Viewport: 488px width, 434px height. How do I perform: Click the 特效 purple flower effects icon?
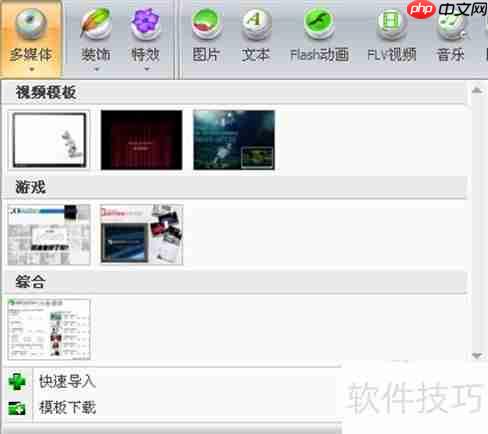(x=145, y=23)
